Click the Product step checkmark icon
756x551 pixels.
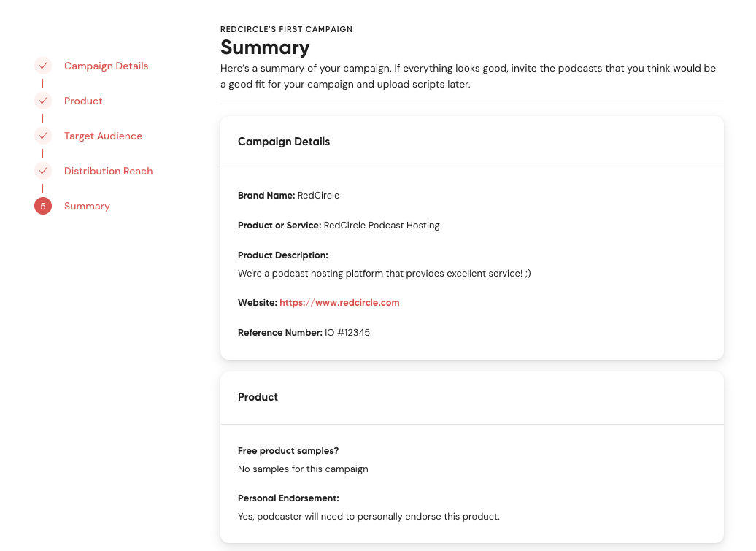pyautogui.click(x=43, y=101)
